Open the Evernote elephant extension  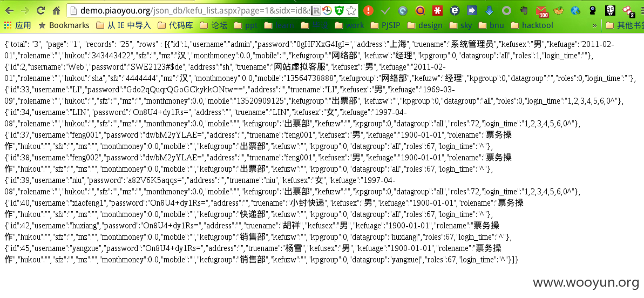(524, 11)
